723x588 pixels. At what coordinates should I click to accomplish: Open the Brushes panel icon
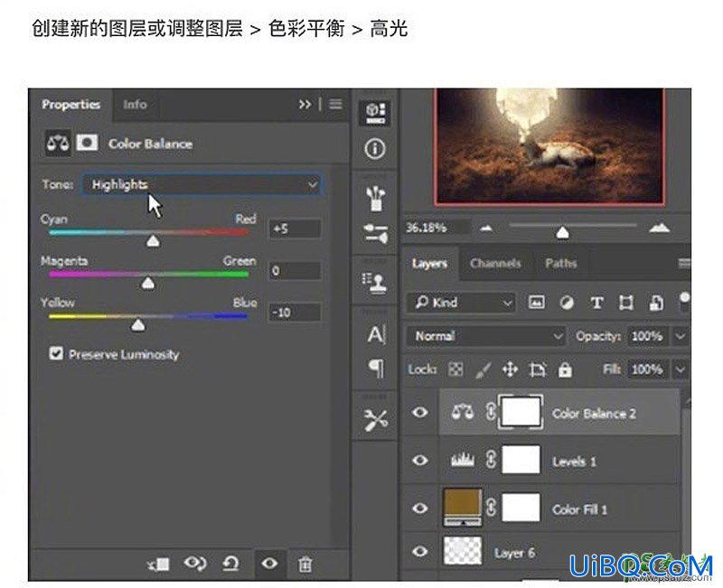[376, 198]
